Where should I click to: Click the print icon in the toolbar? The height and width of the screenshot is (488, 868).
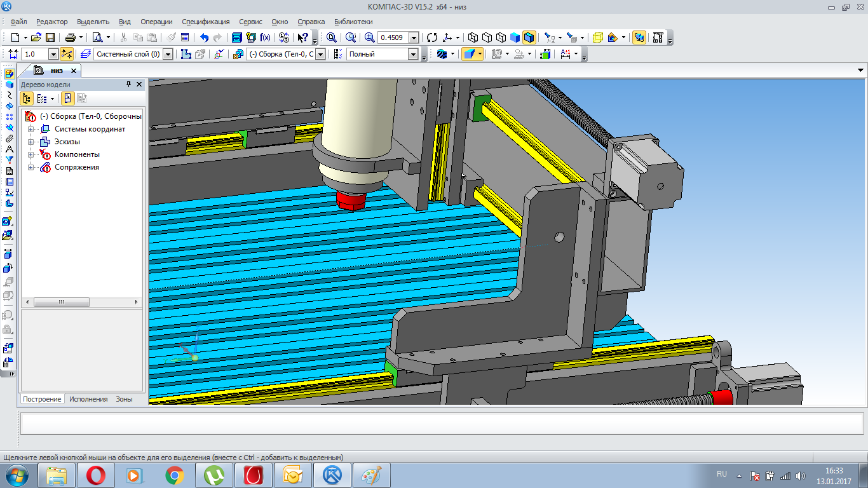pyautogui.click(x=70, y=37)
